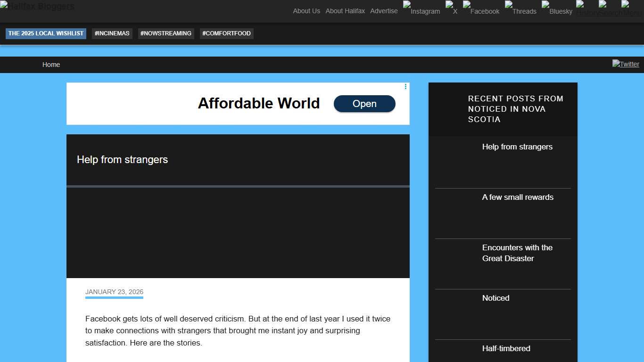
Task: Select the #NOWSTREAMING tag
Action: 166,33
